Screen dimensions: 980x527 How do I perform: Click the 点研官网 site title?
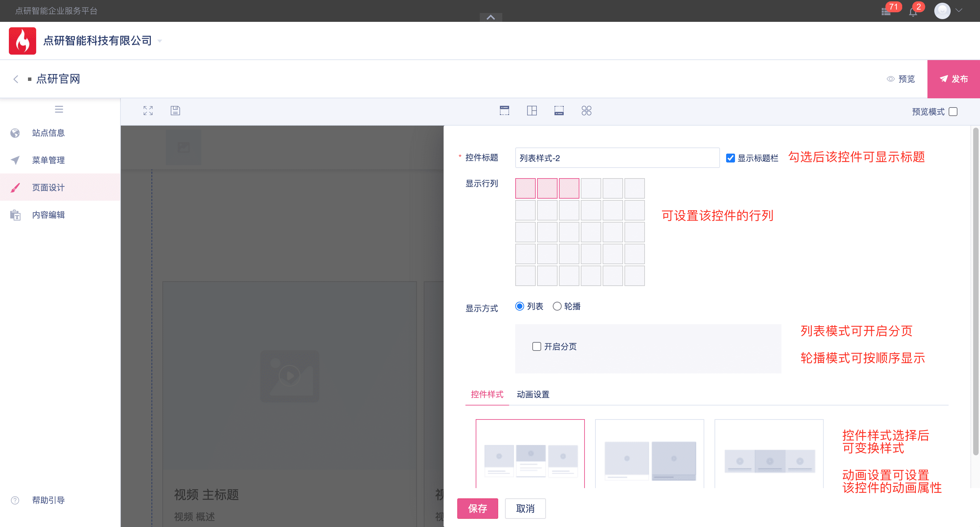coord(58,79)
